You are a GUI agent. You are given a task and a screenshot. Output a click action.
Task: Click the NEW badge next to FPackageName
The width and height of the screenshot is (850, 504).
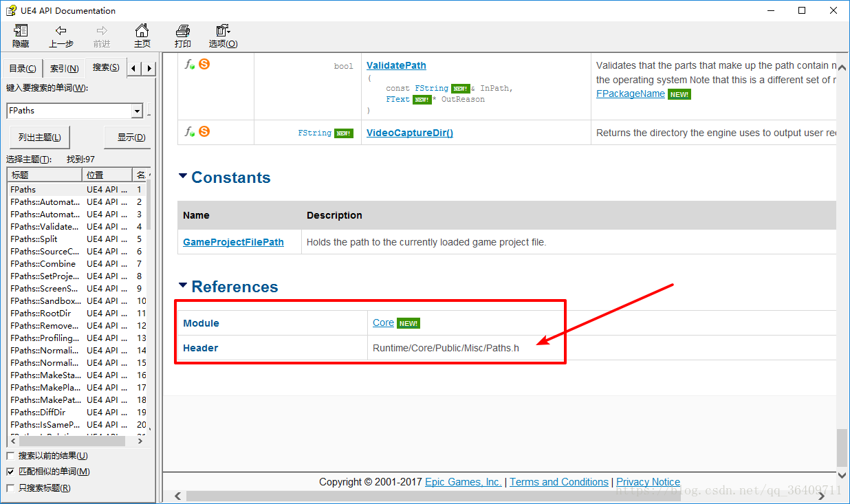679,94
